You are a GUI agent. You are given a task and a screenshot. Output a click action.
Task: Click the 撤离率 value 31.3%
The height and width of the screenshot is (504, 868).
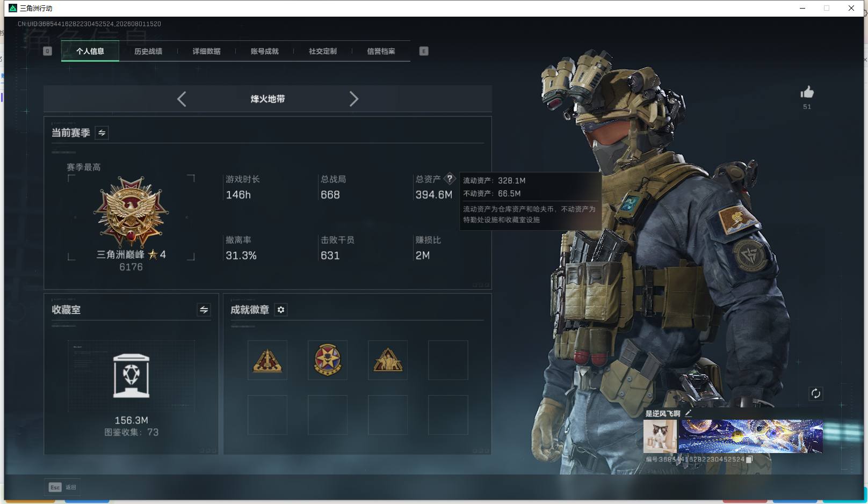[241, 255]
